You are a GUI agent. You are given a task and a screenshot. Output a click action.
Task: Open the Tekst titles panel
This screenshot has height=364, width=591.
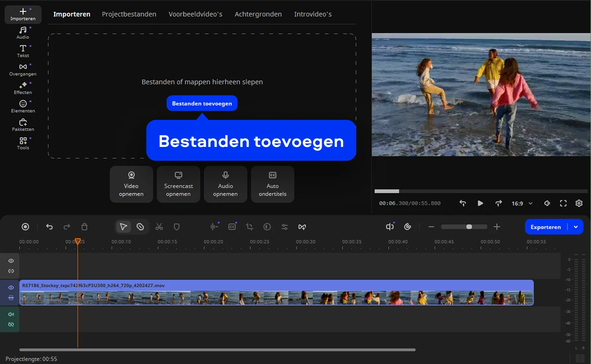tap(23, 51)
